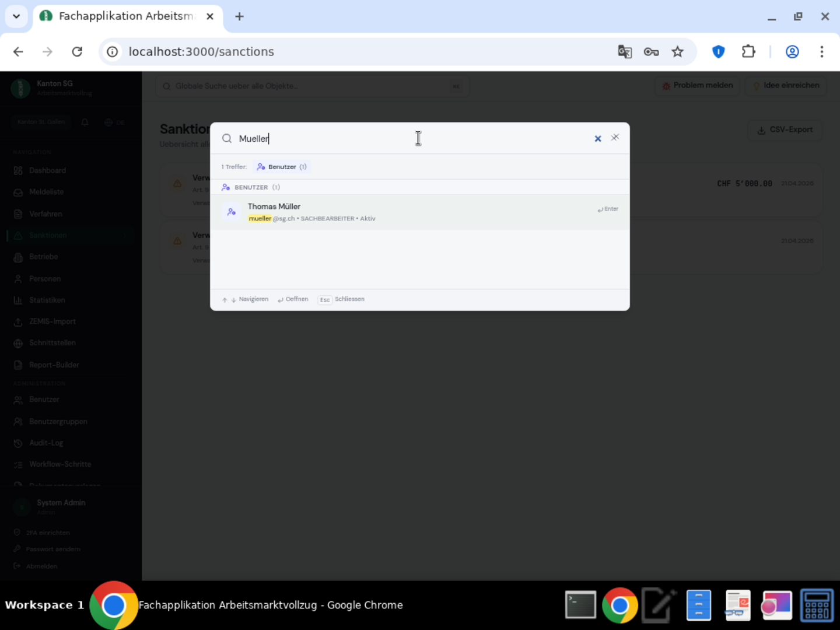Click the Esc Schliessen hint in the footer

click(x=341, y=299)
